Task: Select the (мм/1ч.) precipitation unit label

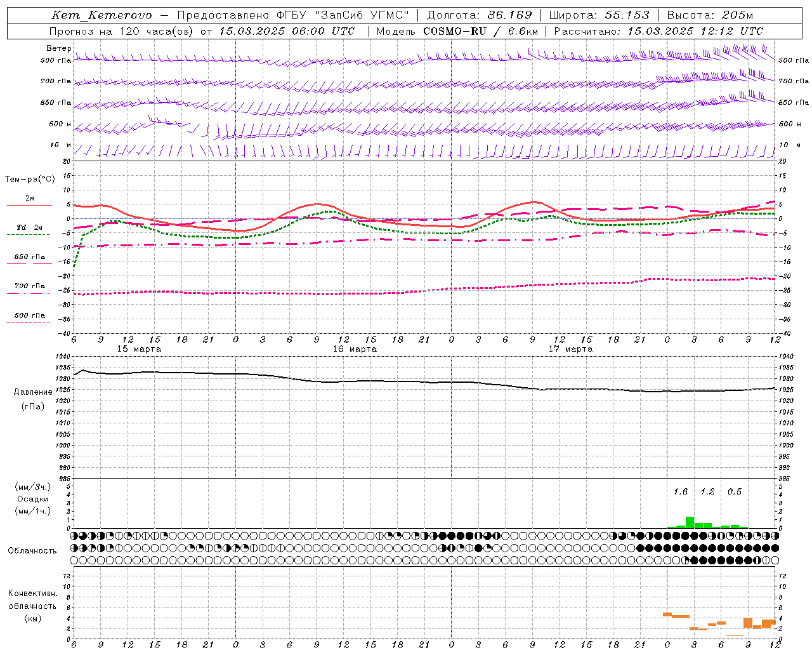Action: [x=33, y=511]
